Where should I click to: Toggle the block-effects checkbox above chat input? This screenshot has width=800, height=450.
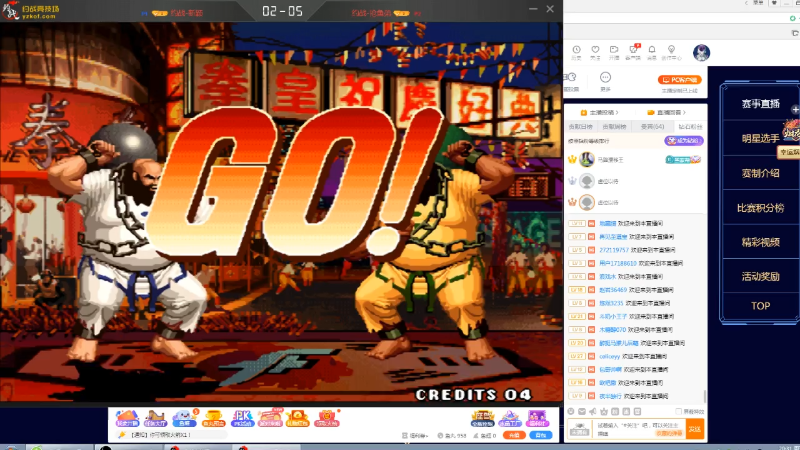pos(678,411)
